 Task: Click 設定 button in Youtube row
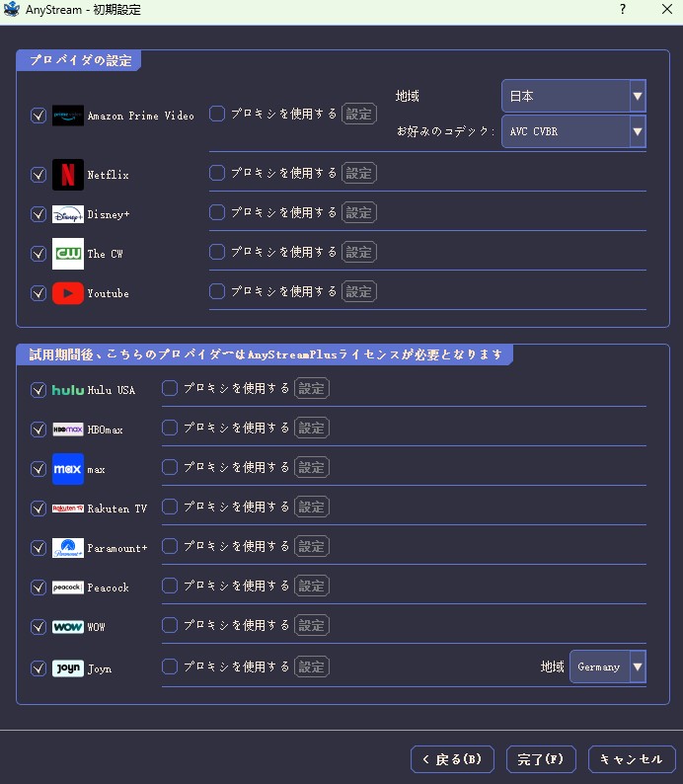click(x=358, y=291)
